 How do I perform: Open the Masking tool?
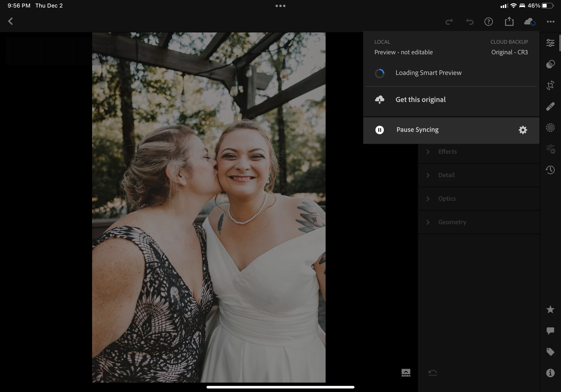pyautogui.click(x=550, y=128)
